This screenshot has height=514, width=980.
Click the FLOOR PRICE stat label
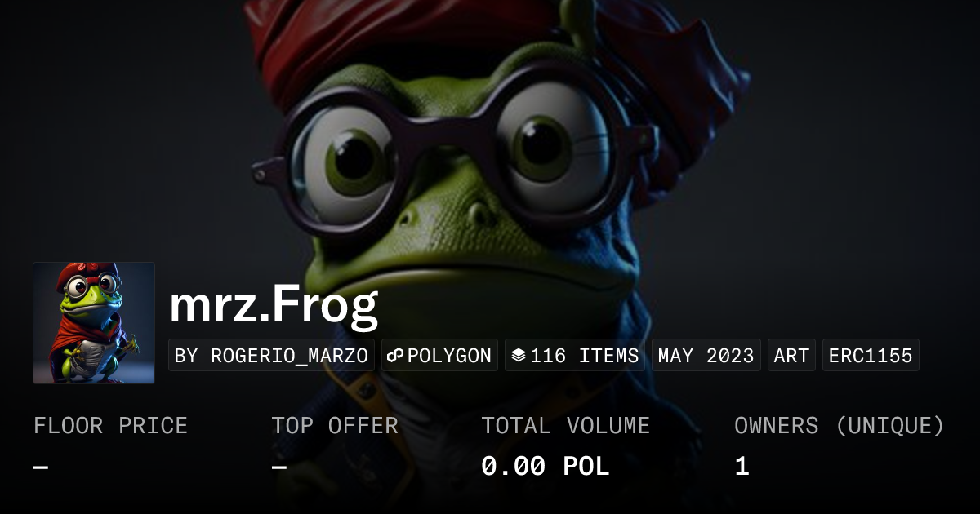(110, 426)
